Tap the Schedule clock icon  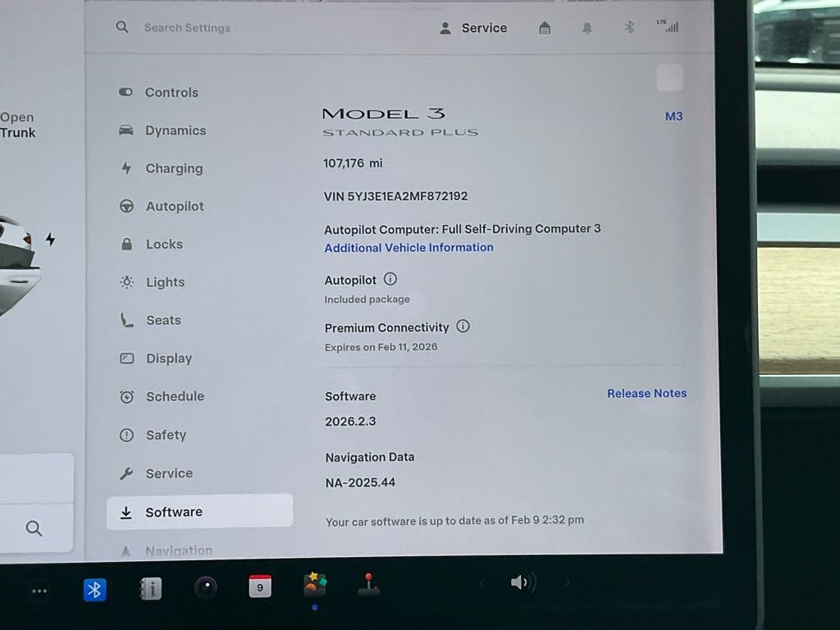coord(127,396)
